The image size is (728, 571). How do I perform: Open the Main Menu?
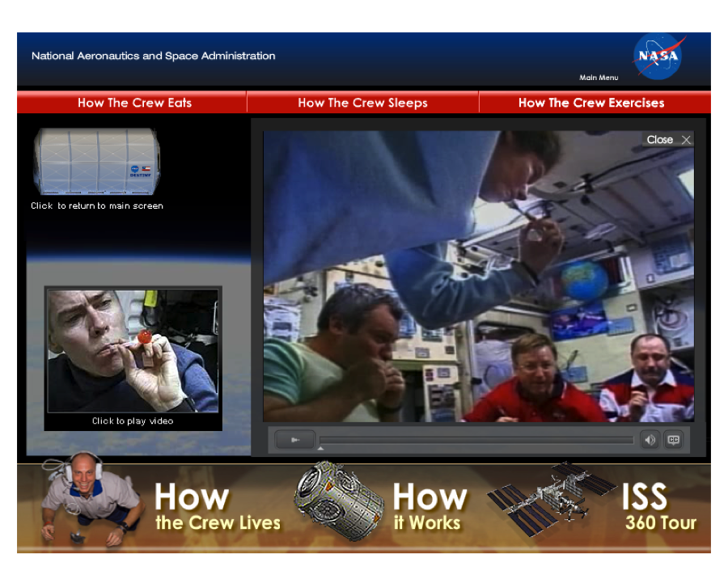point(598,78)
